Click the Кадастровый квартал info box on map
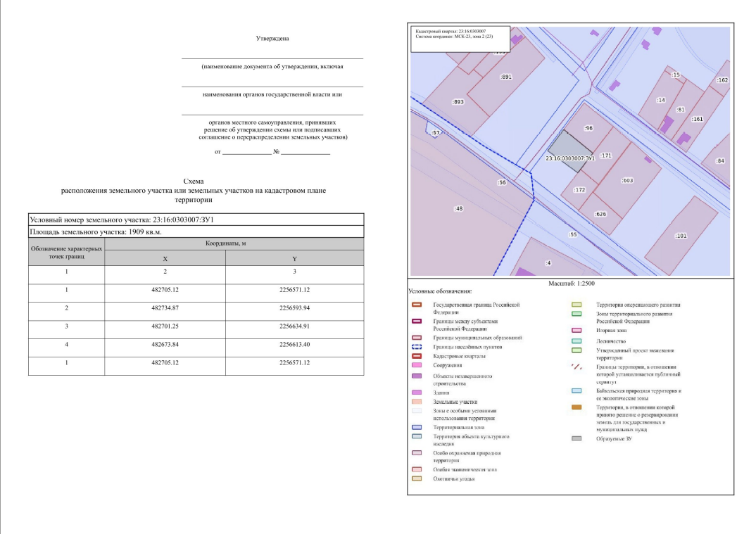756x534 pixels. point(460,39)
